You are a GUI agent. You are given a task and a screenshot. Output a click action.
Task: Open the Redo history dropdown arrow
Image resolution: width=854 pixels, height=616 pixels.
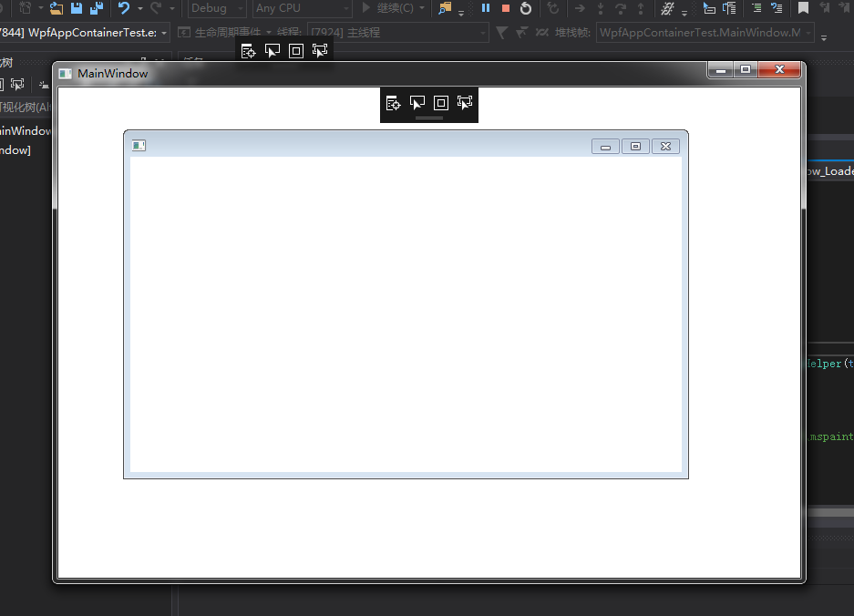[x=172, y=9]
